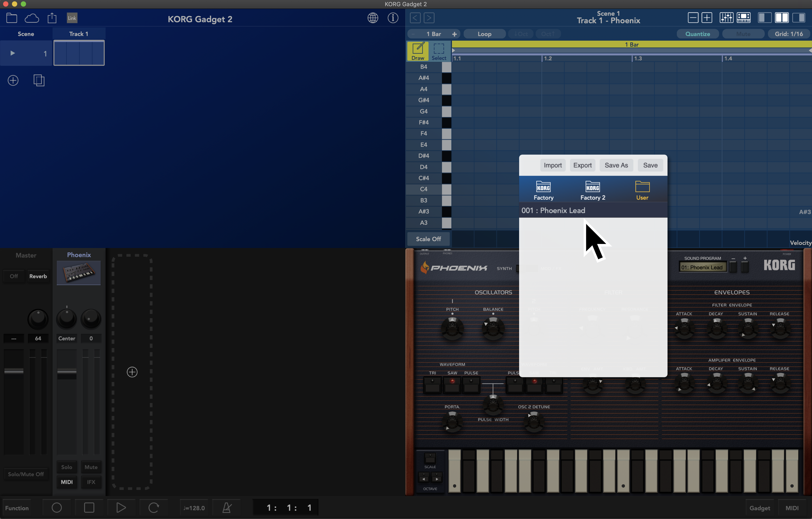
Task: Open the Factory 2 preset folder
Action: coord(592,191)
